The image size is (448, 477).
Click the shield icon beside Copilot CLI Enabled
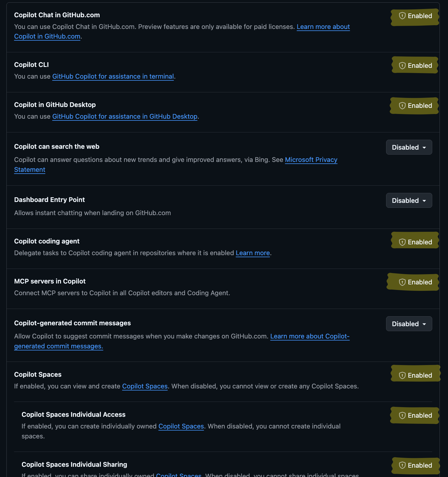(402, 65)
